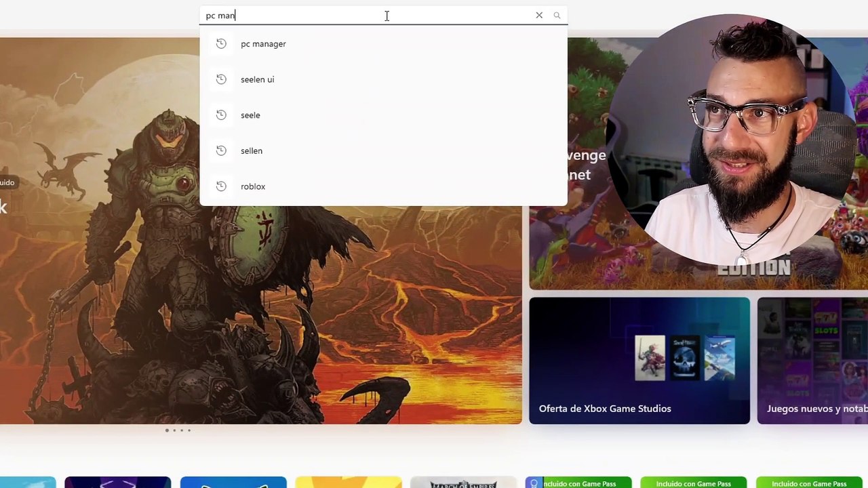Click the history icon beside pc manager

point(221,43)
